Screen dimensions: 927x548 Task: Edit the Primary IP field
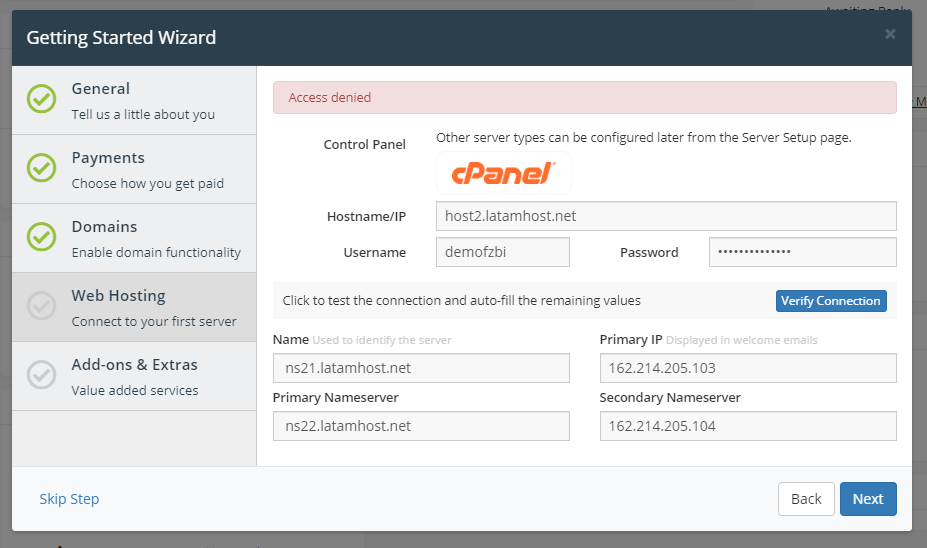(748, 368)
